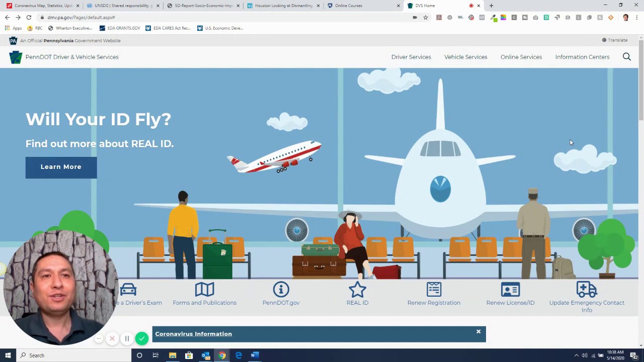644x362 pixels.
Task: Click the Renew Registration icon
Action: 434,290
